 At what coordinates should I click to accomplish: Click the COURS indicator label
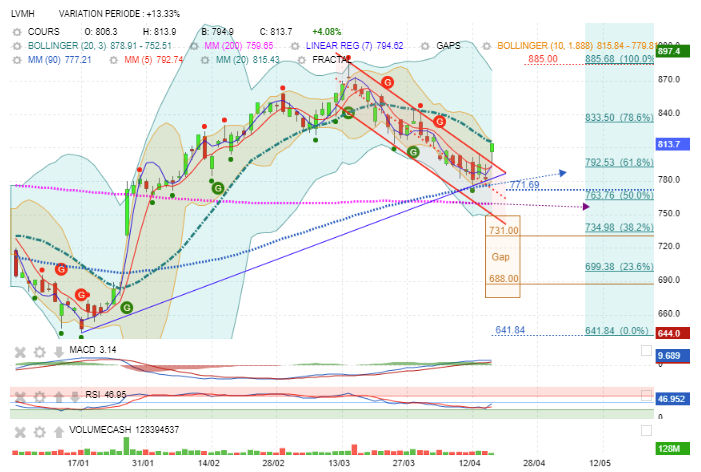[43, 32]
